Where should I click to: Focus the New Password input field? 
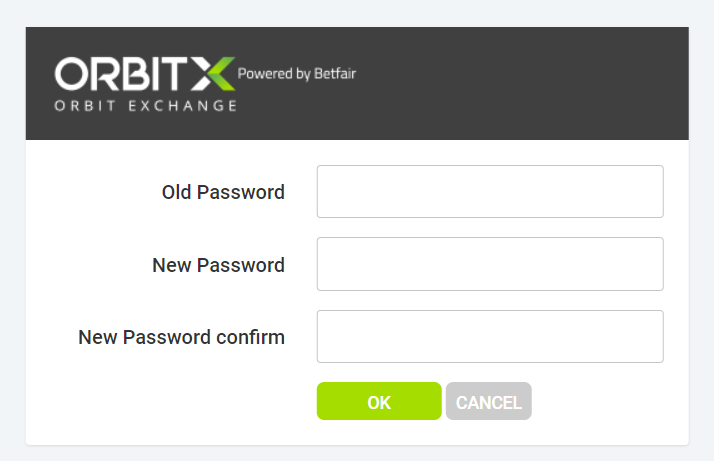pyautogui.click(x=490, y=264)
